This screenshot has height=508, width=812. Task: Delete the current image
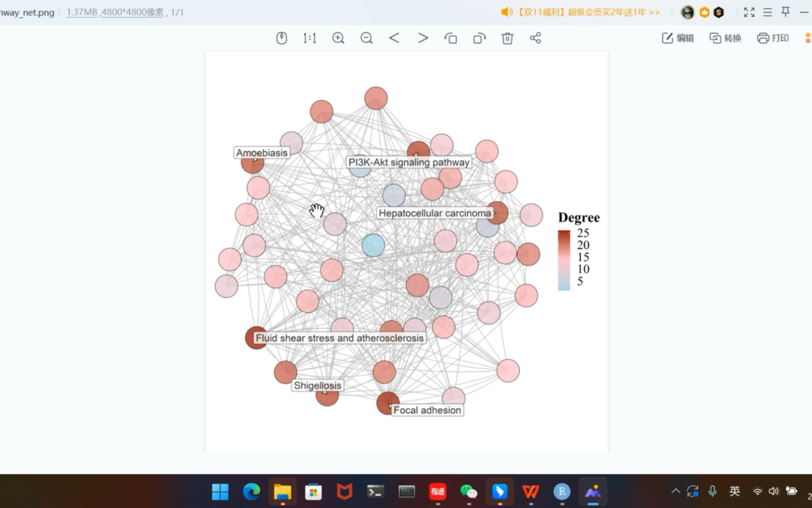click(507, 38)
